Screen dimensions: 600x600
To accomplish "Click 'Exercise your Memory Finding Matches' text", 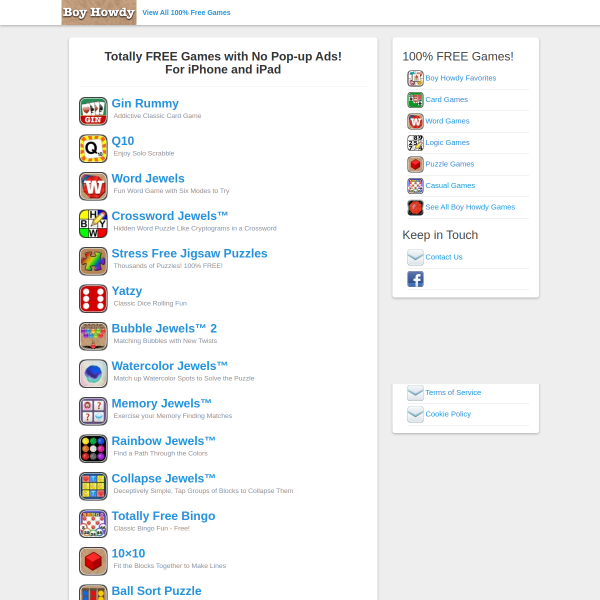I will 173,416.
